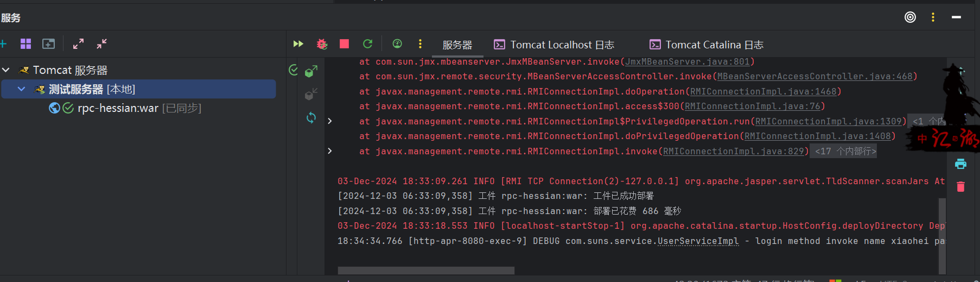980x282 pixels.
Task: Switch to Tomcat Localhost 日志 tab
Action: [x=562, y=45]
